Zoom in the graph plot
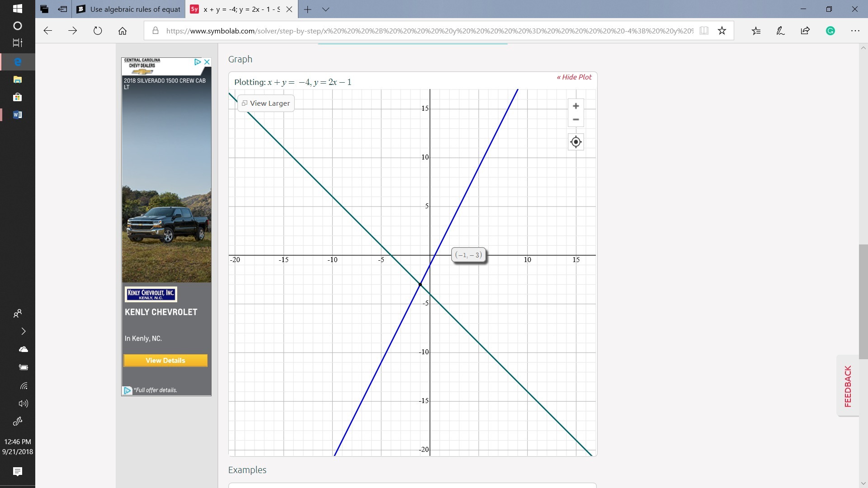 576,106
